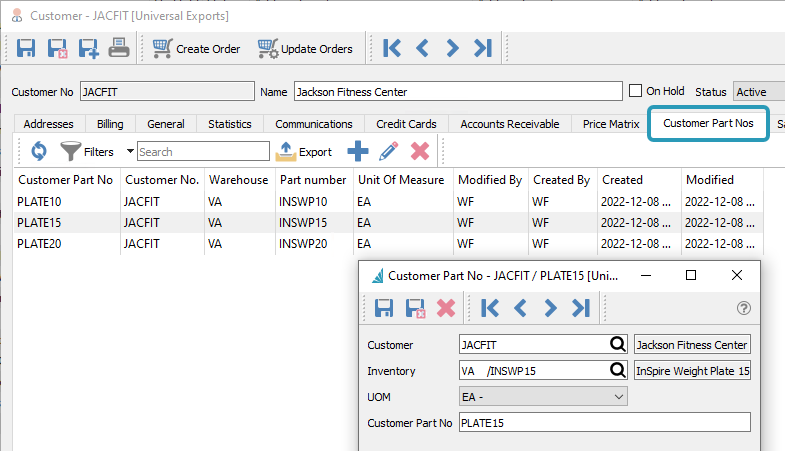Click the refresh icon in the part list
Image resolution: width=785 pixels, height=451 pixels.
tap(38, 151)
